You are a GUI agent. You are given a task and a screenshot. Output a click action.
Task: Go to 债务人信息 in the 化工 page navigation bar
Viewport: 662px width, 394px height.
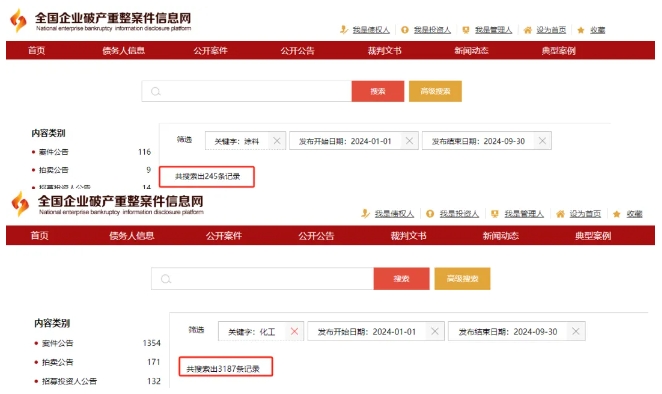132,236
